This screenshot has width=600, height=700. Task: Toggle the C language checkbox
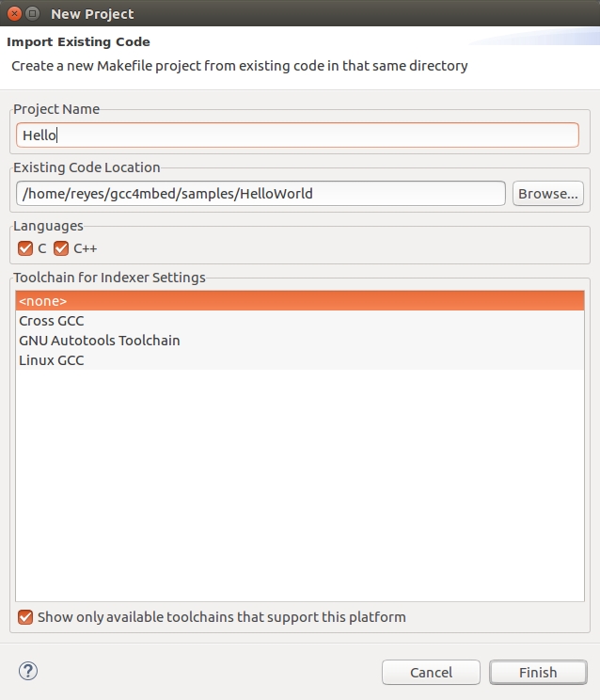(25, 248)
